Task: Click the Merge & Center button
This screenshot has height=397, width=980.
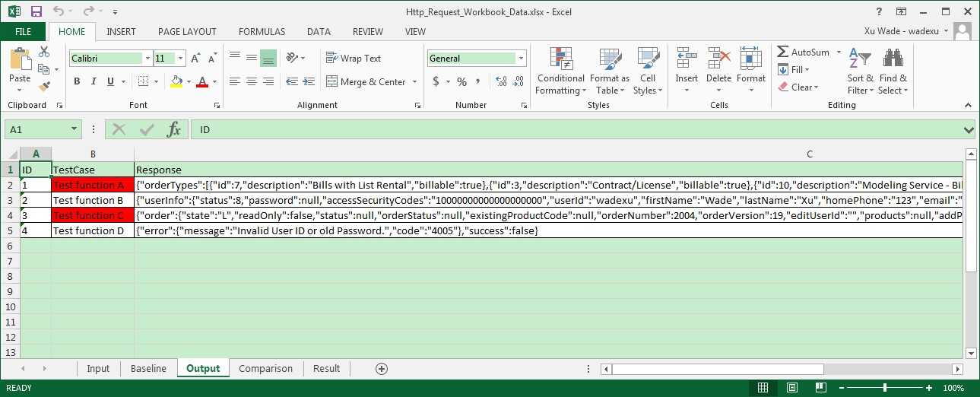Action: click(373, 82)
